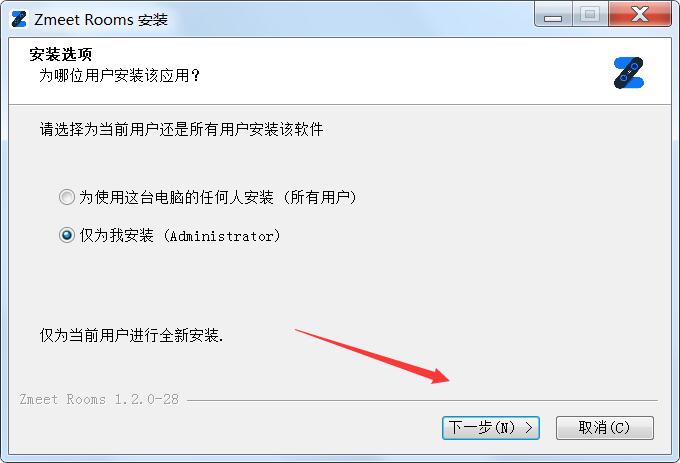Image resolution: width=680 pixels, height=463 pixels.
Task: Click the horizontal separator line beside version
Action: click(x=422, y=400)
